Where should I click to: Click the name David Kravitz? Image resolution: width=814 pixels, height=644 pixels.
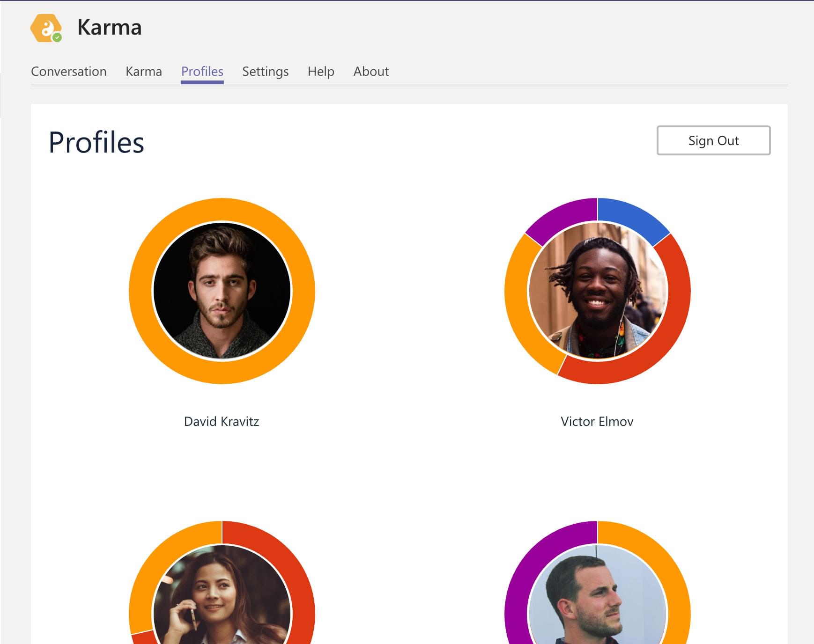[x=222, y=421]
